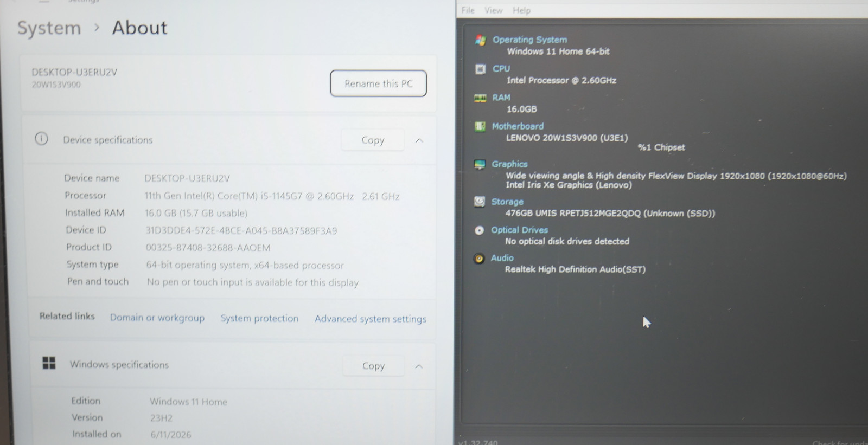Click Intel Iris Xe Graphics (Lenovo) text
Viewport: 868px width, 445px height.
[569, 185]
